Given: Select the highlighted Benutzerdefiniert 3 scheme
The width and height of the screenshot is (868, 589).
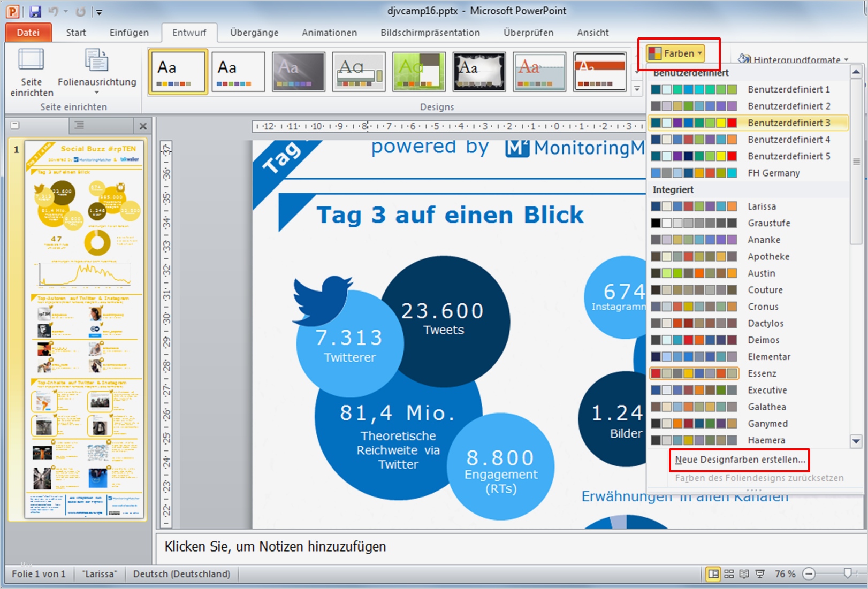Looking at the screenshot, I should tap(748, 123).
